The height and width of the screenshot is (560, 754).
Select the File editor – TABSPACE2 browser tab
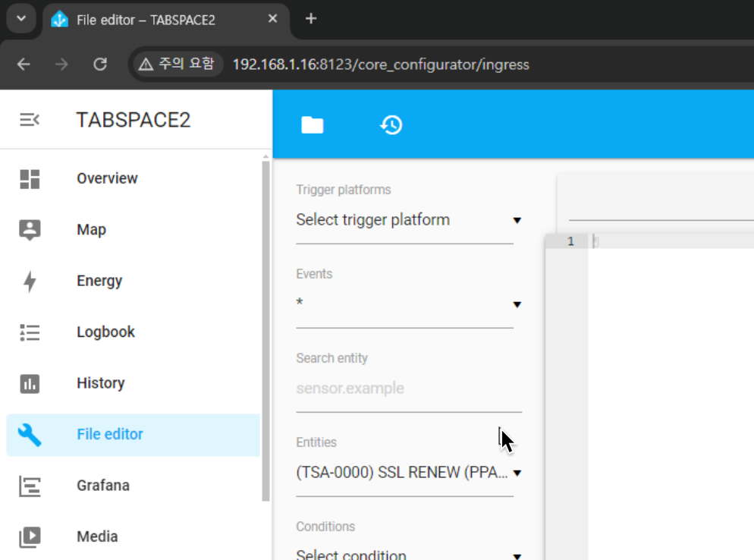pyautogui.click(x=166, y=20)
